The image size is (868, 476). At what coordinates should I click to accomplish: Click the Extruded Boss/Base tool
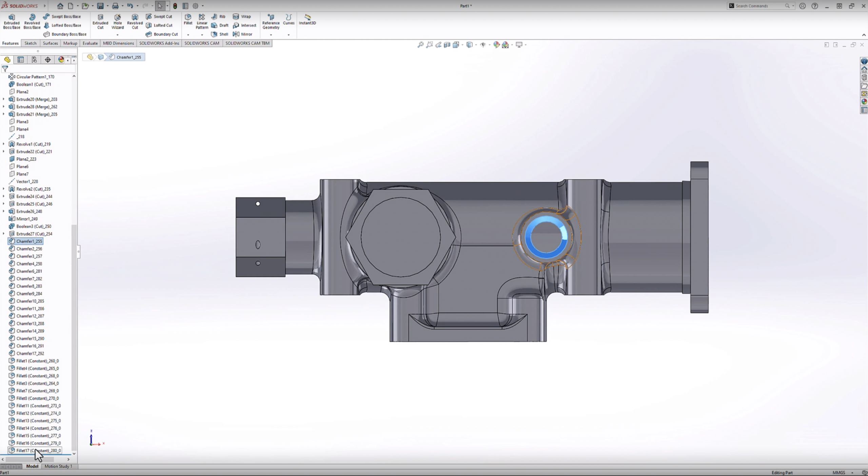12,21
